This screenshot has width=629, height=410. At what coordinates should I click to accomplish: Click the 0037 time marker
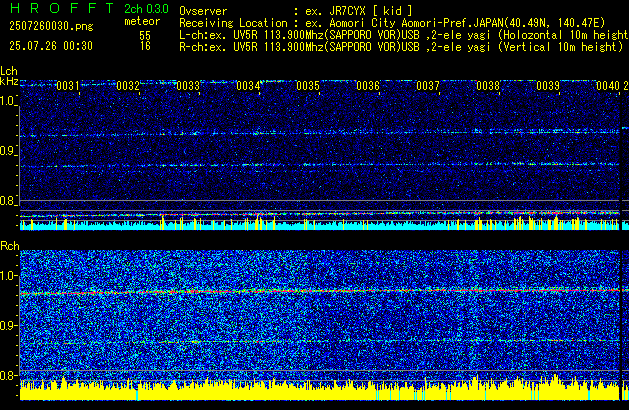click(428, 86)
